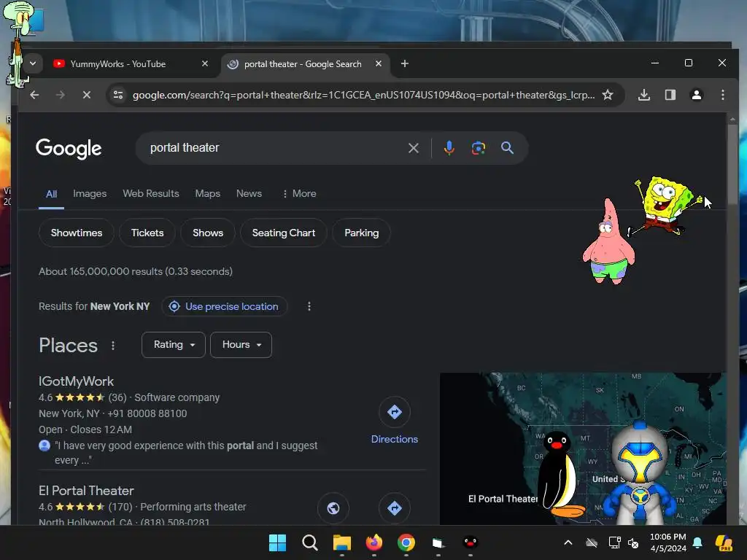747x560 pixels.
Task: Bookmark this page with the star
Action: 608,95
